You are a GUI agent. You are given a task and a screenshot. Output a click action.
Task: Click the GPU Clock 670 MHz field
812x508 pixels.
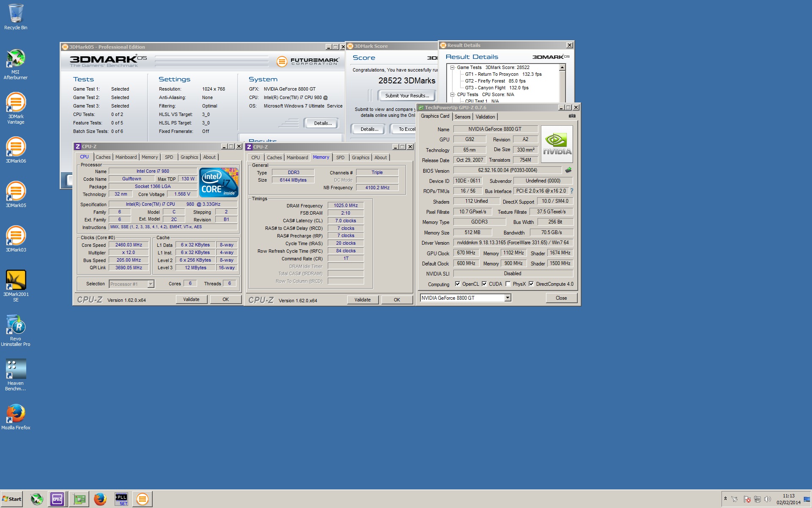point(466,253)
